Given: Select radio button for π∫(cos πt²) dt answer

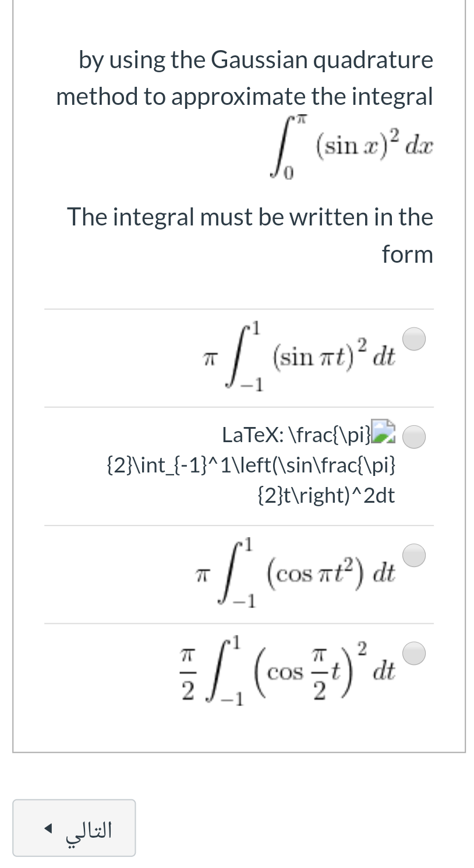Looking at the screenshot, I should click(x=413, y=555).
